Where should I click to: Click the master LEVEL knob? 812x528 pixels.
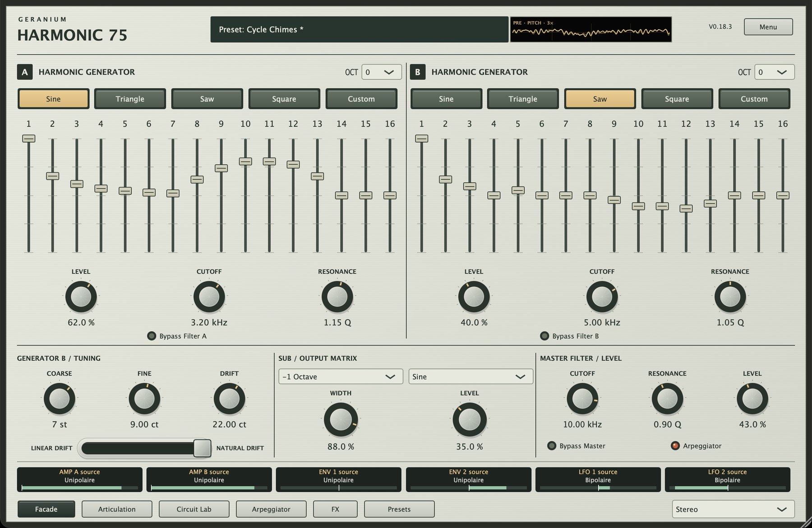pos(752,399)
